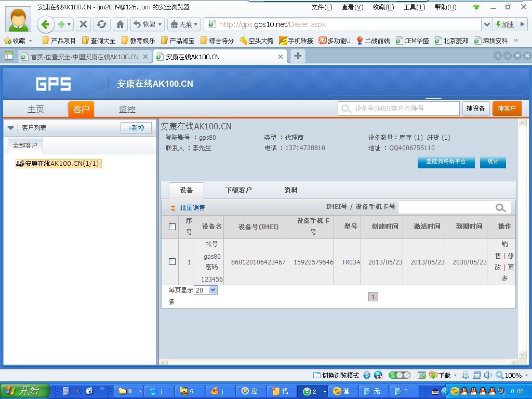Click the +新增 add button

pyautogui.click(x=136, y=128)
